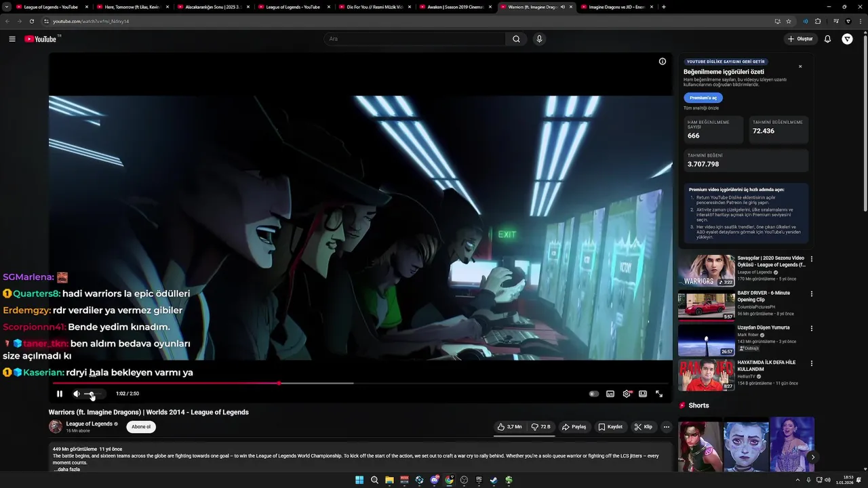Viewport: 868px width, 488px height.
Task: Open options for BABY DRIVER video
Action: [812, 294]
